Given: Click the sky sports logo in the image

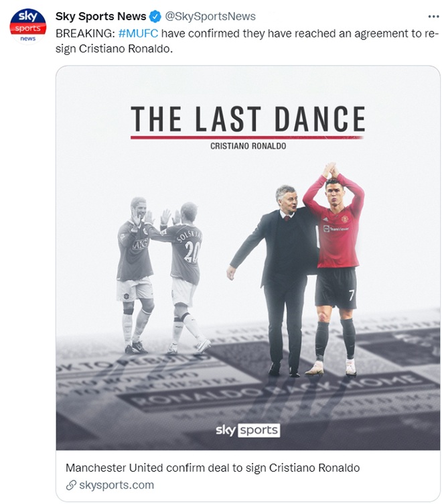Looking at the screenshot, I should coord(248,430).
